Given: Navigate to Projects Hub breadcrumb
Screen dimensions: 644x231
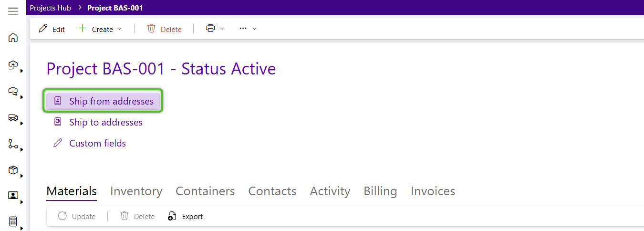Looking at the screenshot, I should click(51, 8).
